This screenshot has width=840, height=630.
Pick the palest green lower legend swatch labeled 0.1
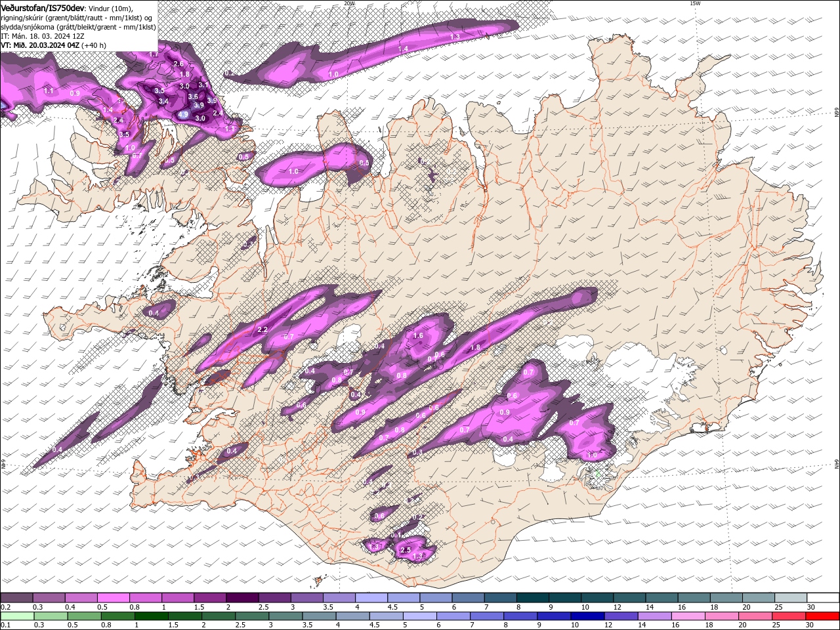(17, 616)
